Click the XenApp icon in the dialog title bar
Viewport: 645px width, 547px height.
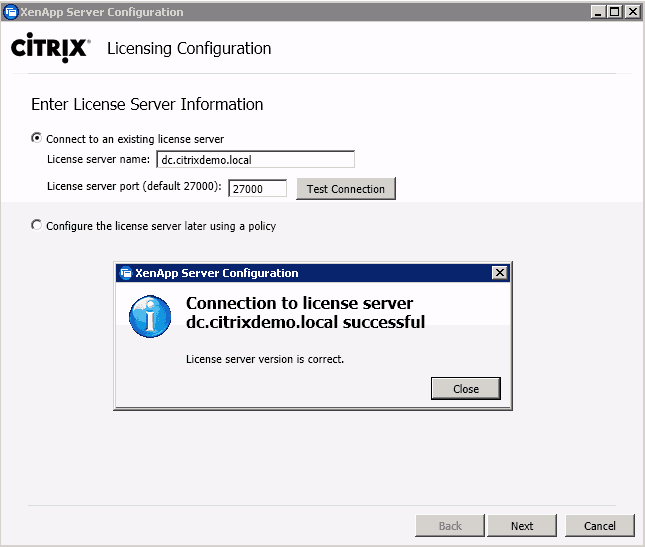pyautogui.click(x=125, y=273)
